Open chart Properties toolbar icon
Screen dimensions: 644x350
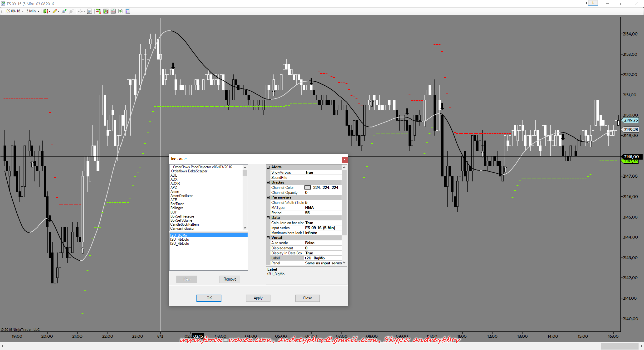[128, 11]
